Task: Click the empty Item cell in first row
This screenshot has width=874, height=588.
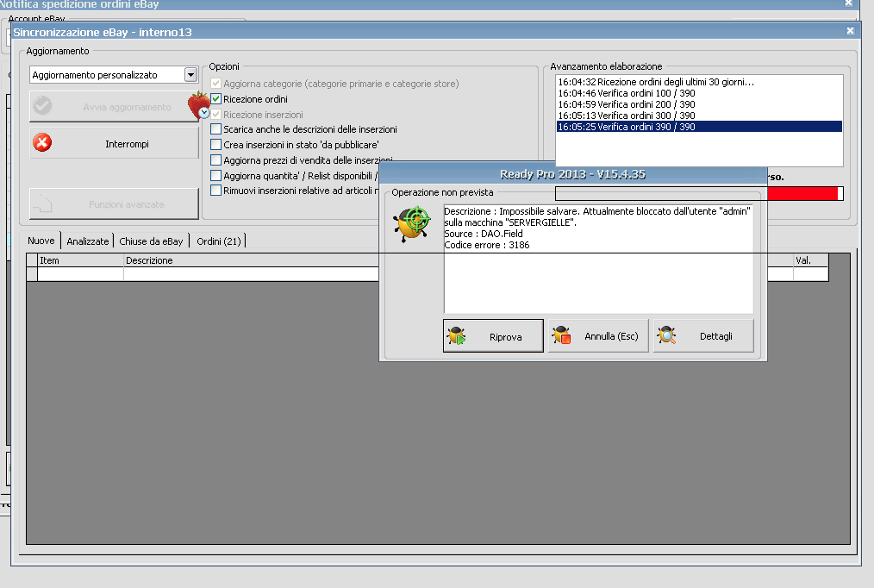Action: (x=80, y=273)
